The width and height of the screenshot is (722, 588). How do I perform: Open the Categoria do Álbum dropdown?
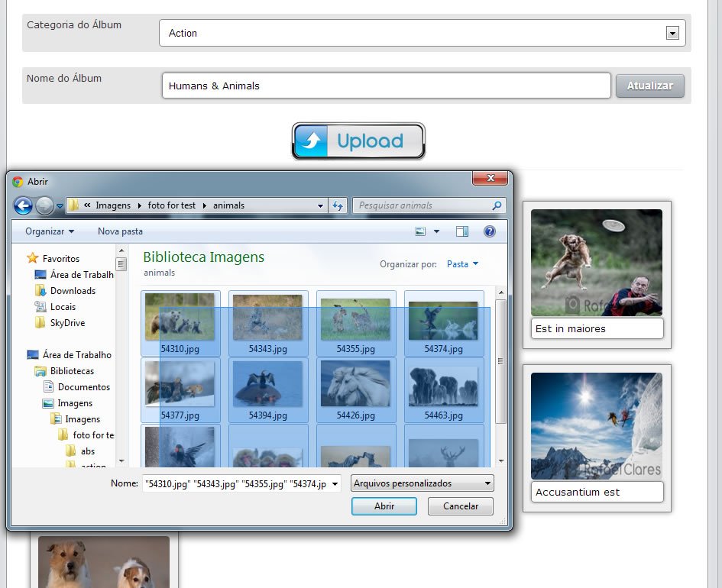[x=672, y=33]
